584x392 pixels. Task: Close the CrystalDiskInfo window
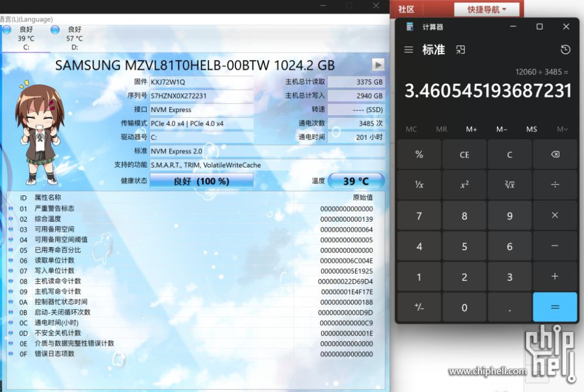click(x=376, y=5)
